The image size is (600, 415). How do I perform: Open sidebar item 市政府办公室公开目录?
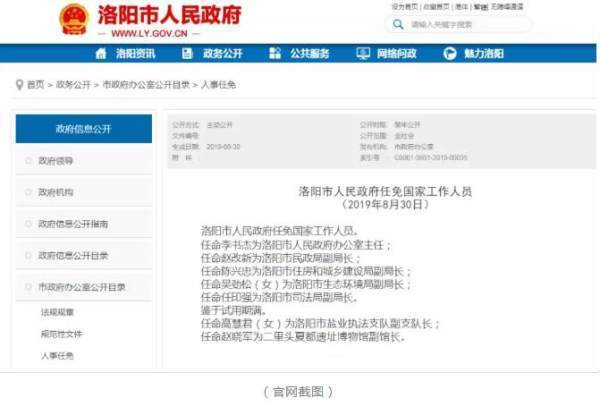(84, 286)
